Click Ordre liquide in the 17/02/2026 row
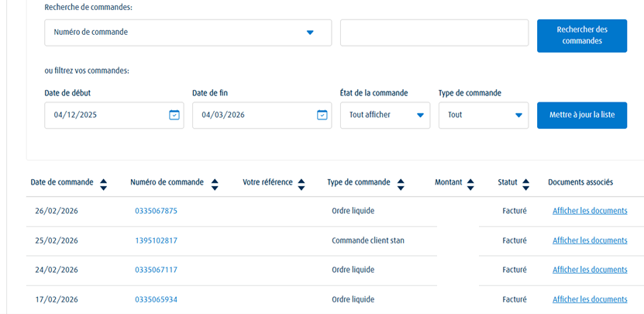Image resolution: width=644 pixels, height=314 pixels. (x=353, y=299)
